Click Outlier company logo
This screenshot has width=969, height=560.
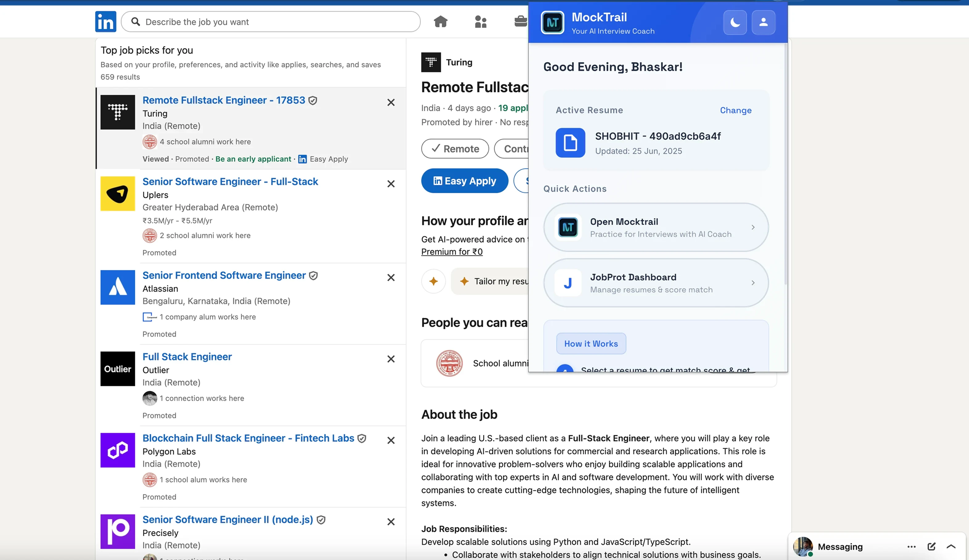pos(118,369)
